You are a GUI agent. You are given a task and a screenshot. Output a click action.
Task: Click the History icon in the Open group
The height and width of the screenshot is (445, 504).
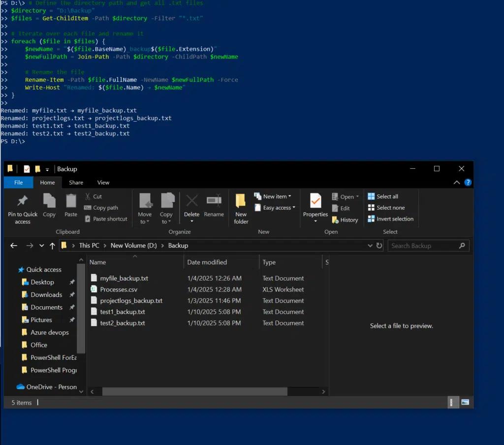tap(345, 220)
